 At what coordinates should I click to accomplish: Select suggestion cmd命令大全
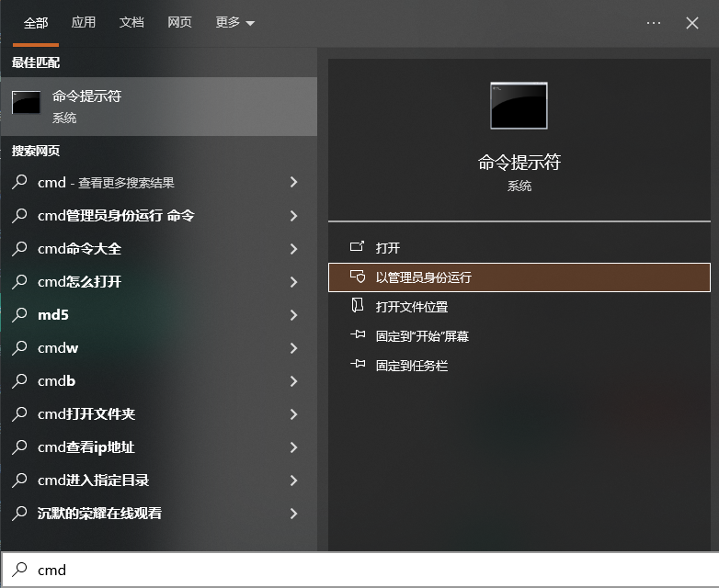tap(159, 248)
